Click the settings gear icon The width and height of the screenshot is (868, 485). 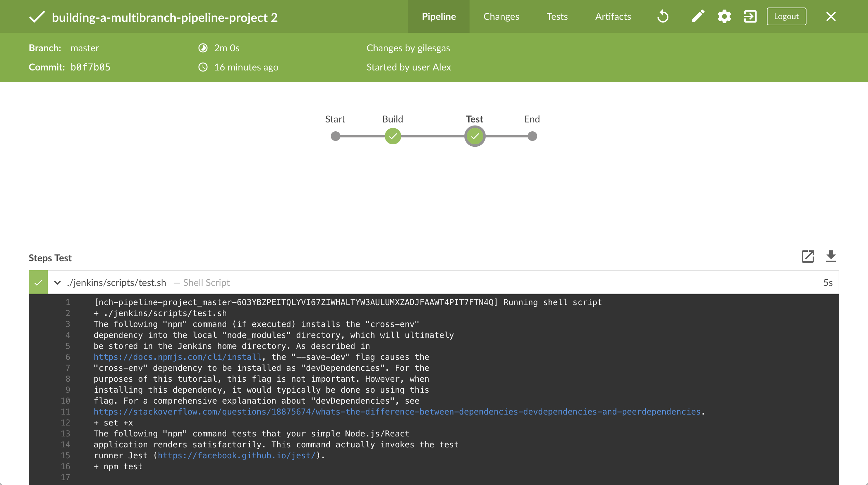pyautogui.click(x=725, y=16)
